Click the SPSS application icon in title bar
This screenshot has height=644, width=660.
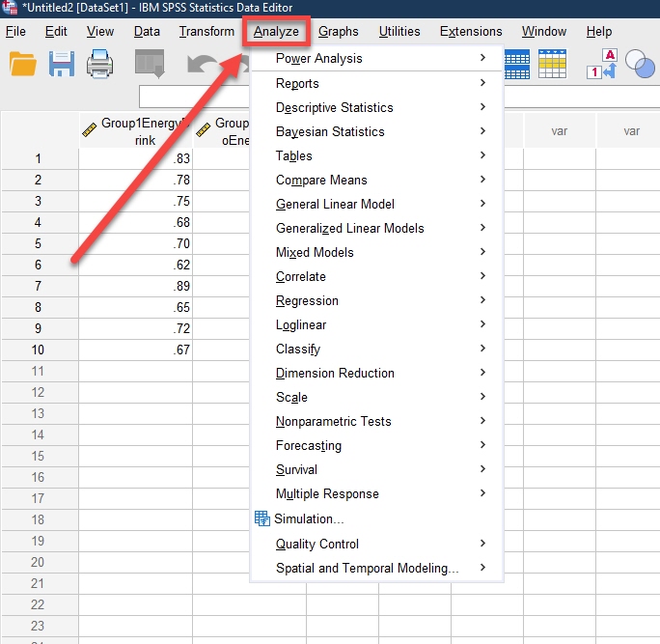pyautogui.click(x=10, y=7)
